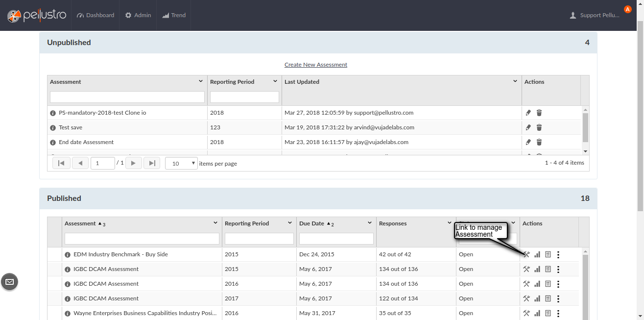Edit the PS-mandatory-2018-test Clone io assessment
Image resolution: width=644 pixels, height=320 pixels.
(x=528, y=113)
